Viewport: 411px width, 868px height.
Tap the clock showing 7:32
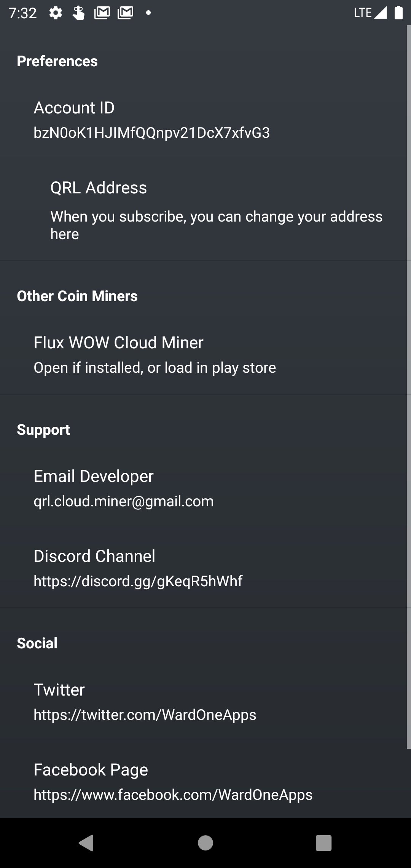click(22, 13)
